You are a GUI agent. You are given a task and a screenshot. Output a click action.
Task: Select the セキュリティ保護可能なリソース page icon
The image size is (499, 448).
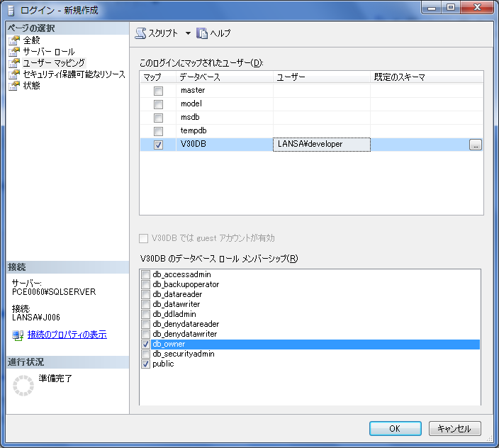click(x=14, y=74)
